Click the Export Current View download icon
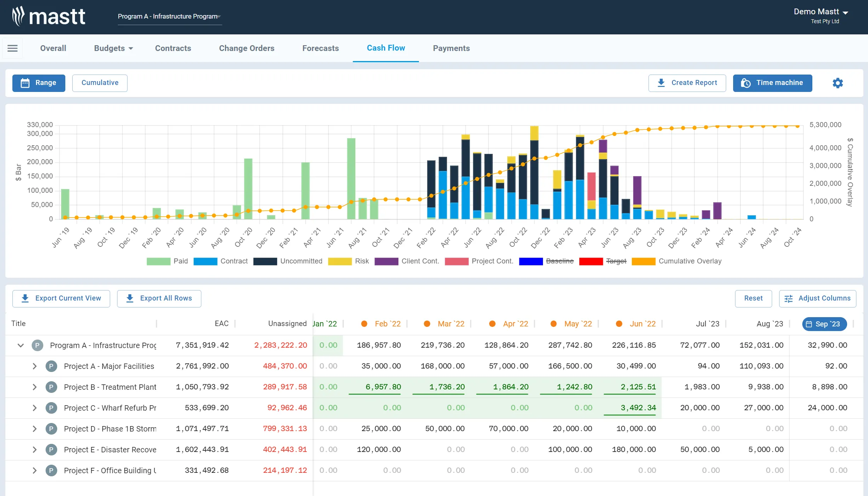 point(25,298)
